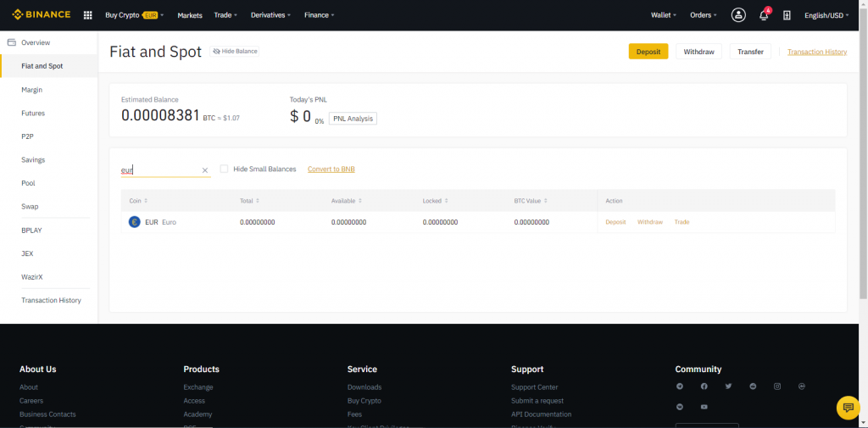Screen dimensions: 868x428
Task: Click the Withdraw button at top
Action: [698, 52]
